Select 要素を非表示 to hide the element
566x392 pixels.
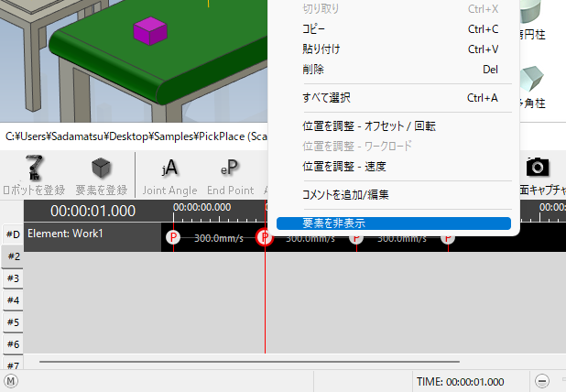pos(394,223)
